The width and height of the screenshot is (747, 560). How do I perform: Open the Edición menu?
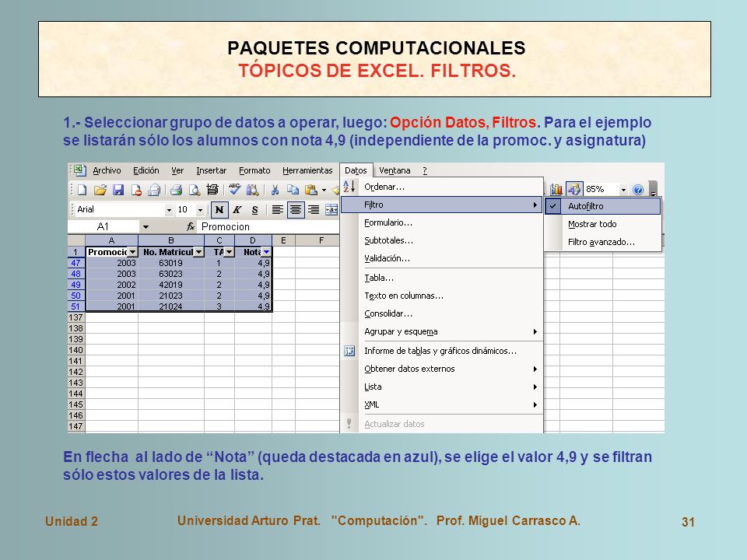tap(146, 170)
